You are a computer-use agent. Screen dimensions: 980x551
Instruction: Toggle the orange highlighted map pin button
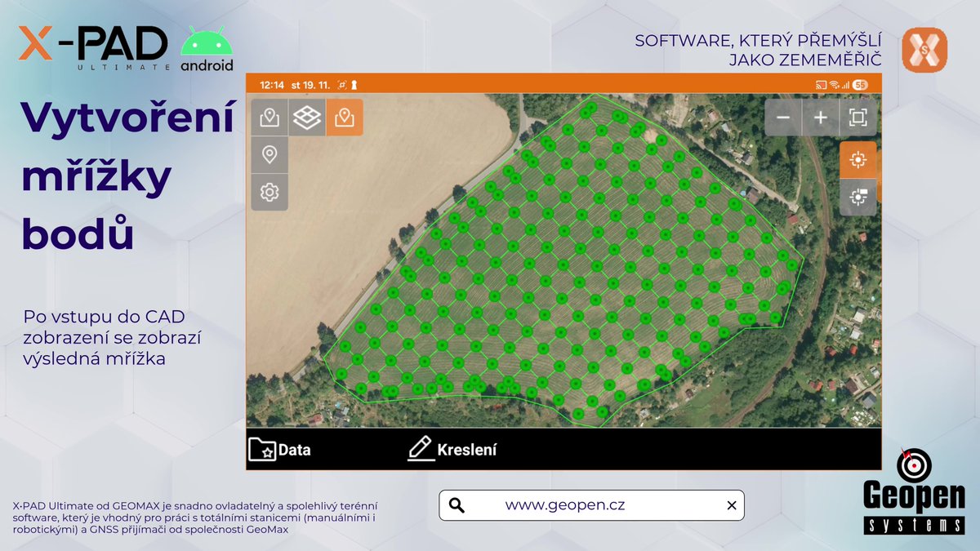345,118
